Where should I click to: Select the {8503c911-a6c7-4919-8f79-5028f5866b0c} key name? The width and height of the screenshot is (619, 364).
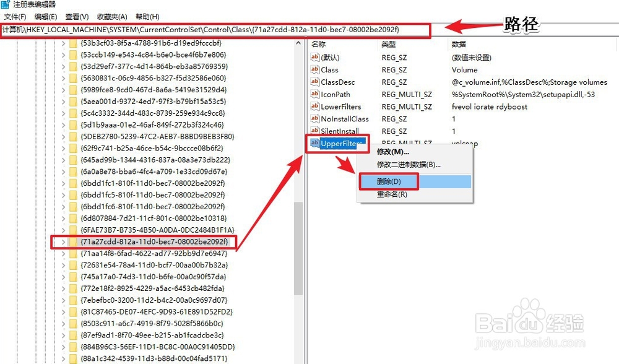[152, 323]
